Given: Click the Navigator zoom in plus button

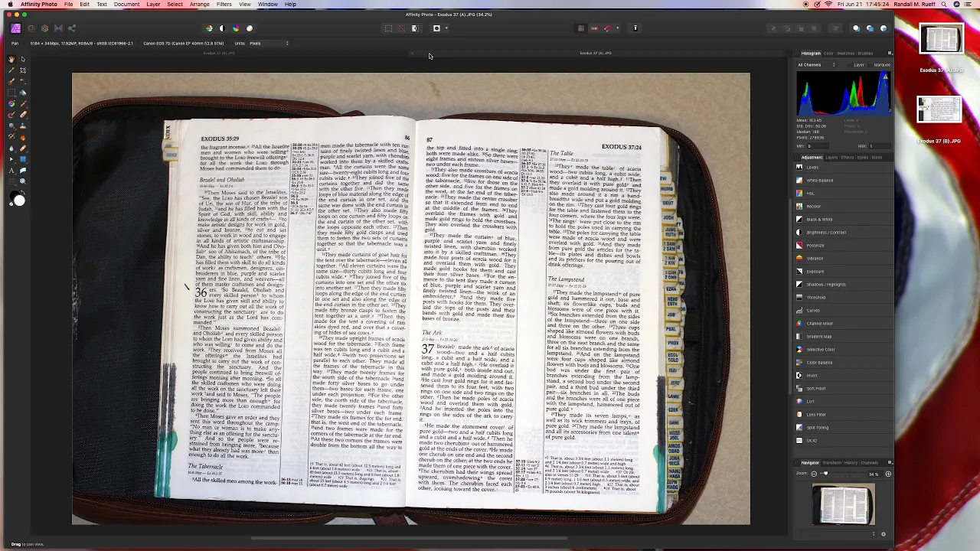Looking at the screenshot, I should (x=888, y=474).
